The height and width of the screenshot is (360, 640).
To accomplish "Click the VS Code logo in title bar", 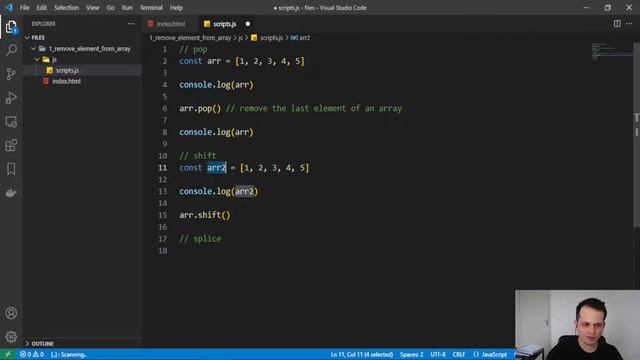I will point(9,7).
